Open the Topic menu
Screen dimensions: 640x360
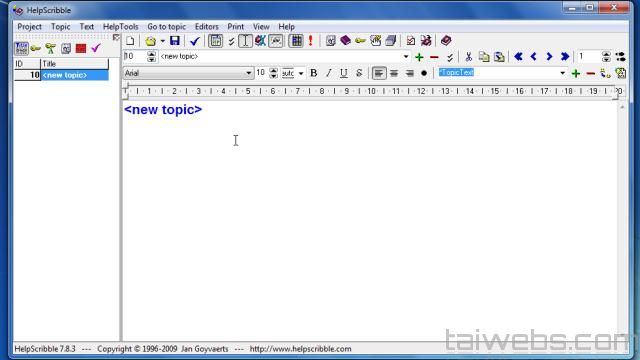(60, 27)
